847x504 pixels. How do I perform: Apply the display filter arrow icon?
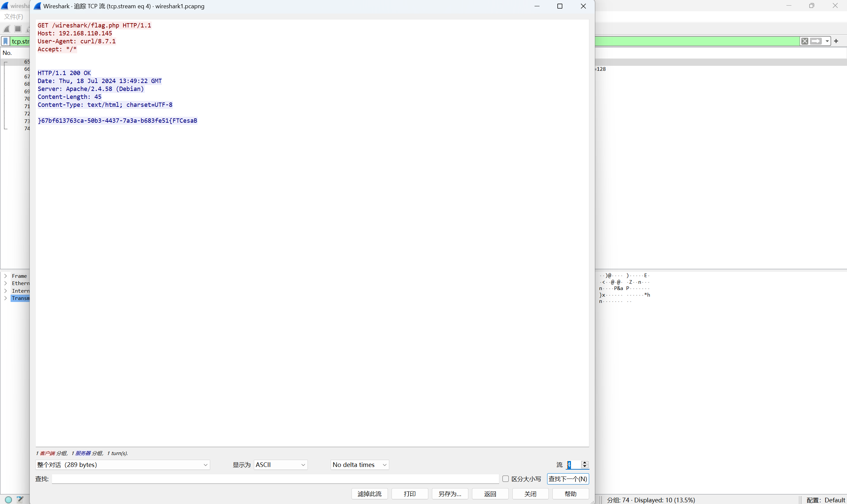point(816,41)
